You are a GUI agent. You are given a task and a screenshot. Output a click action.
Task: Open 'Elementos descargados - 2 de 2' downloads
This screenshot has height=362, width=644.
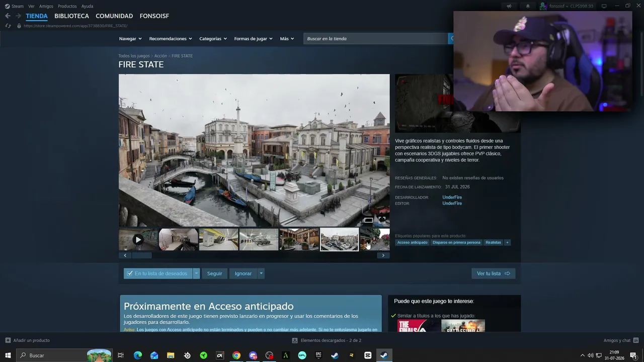[327, 340]
